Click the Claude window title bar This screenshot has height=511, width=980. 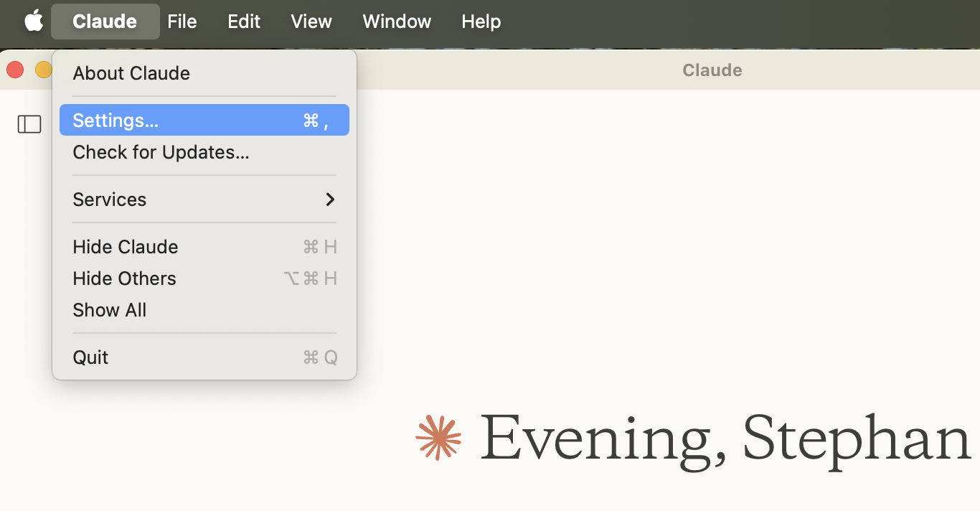pos(712,70)
